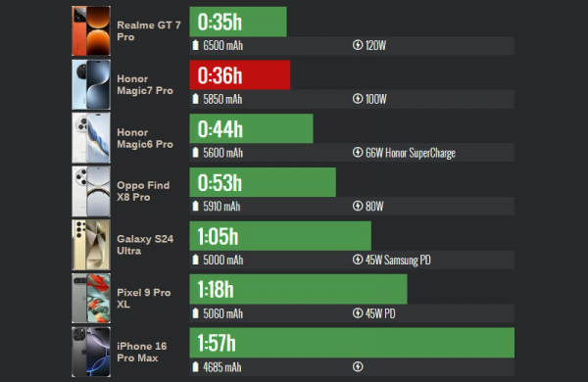This screenshot has height=382, width=588.
Task: Select the Galaxy S24 Ultra thumbnail
Action: tap(91, 245)
